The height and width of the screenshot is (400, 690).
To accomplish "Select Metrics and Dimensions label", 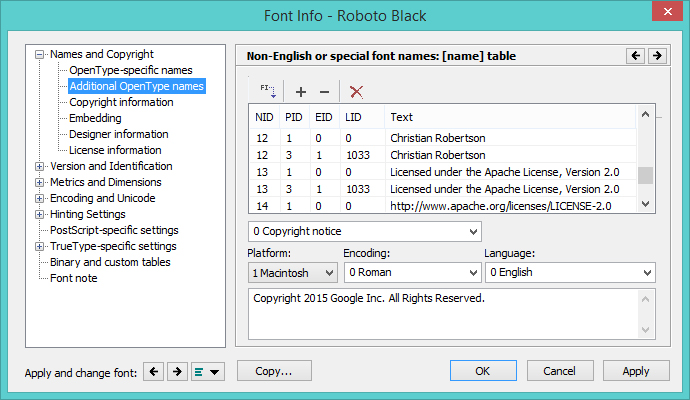I will [106, 182].
